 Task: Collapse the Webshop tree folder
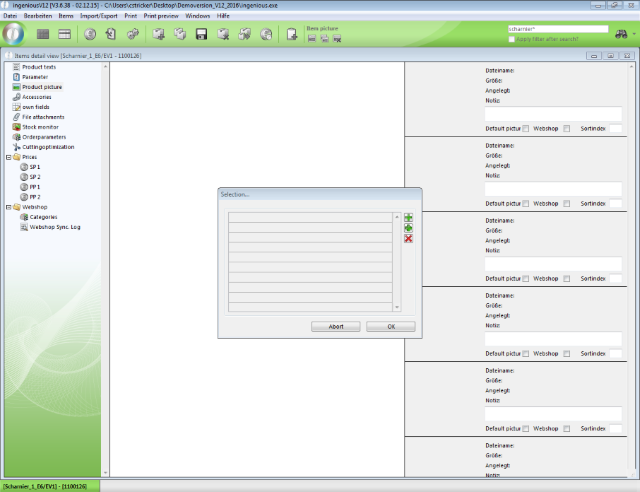click(x=7, y=207)
